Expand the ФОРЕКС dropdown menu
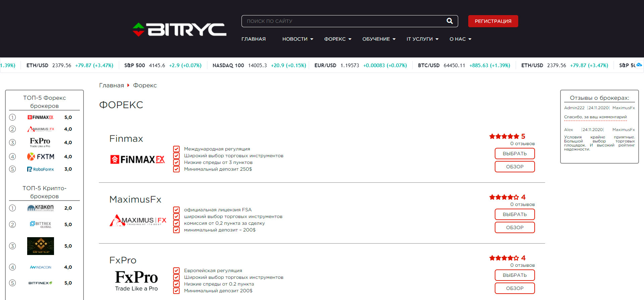The height and width of the screenshot is (300, 644). (x=338, y=39)
